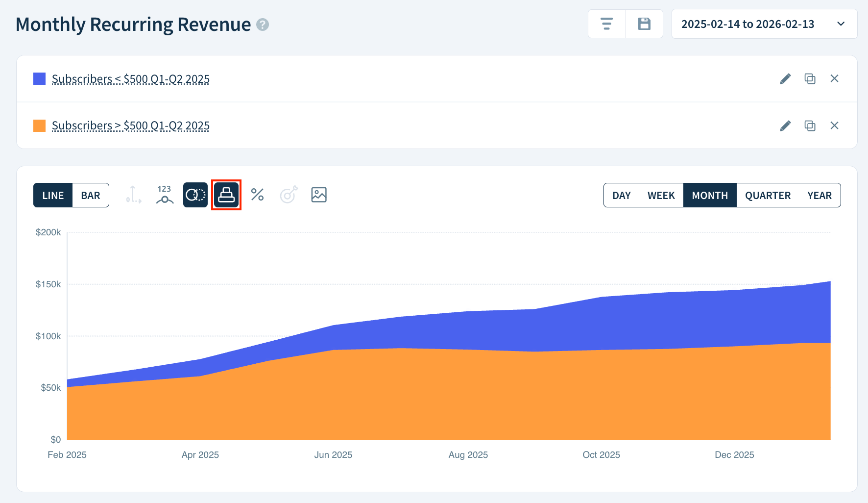Screen dimensions: 868x503
Task: Remove the Subscribers > $500 metric
Action: point(835,126)
